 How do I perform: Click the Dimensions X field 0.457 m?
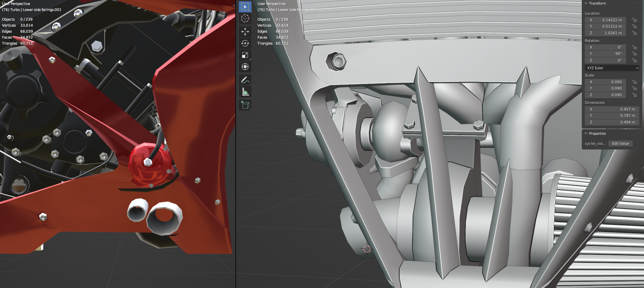coord(612,109)
